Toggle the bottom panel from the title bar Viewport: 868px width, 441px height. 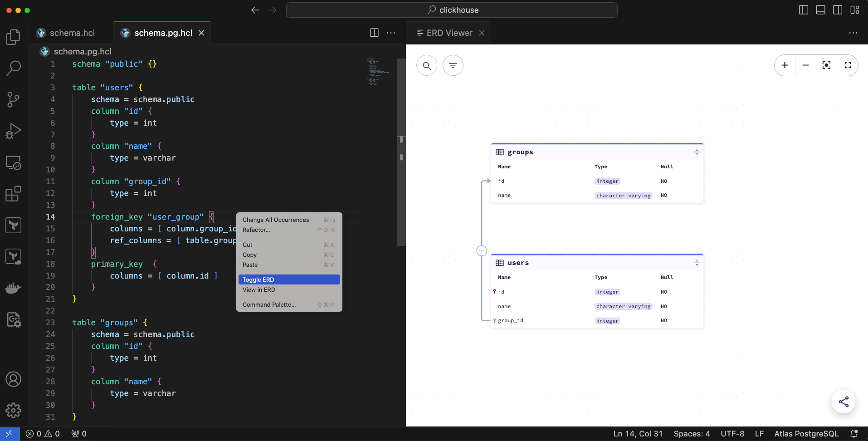pyautogui.click(x=820, y=10)
